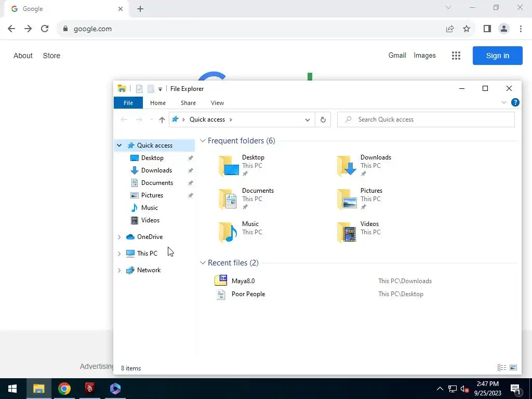Image resolution: width=532 pixels, height=399 pixels.
Task: Open Chrome profile avatar
Action: click(x=504, y=29)
